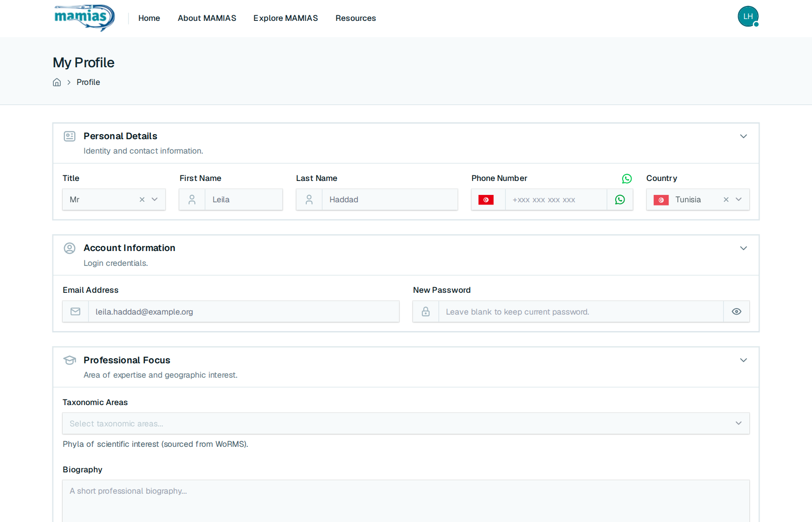Click the MAMIAS logo
The height and width of the screenshot is (522, 812).
tap(84, 18)
